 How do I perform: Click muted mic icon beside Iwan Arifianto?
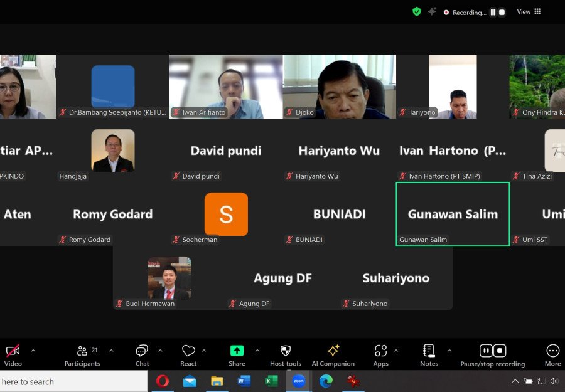click(x=176, y=112)
